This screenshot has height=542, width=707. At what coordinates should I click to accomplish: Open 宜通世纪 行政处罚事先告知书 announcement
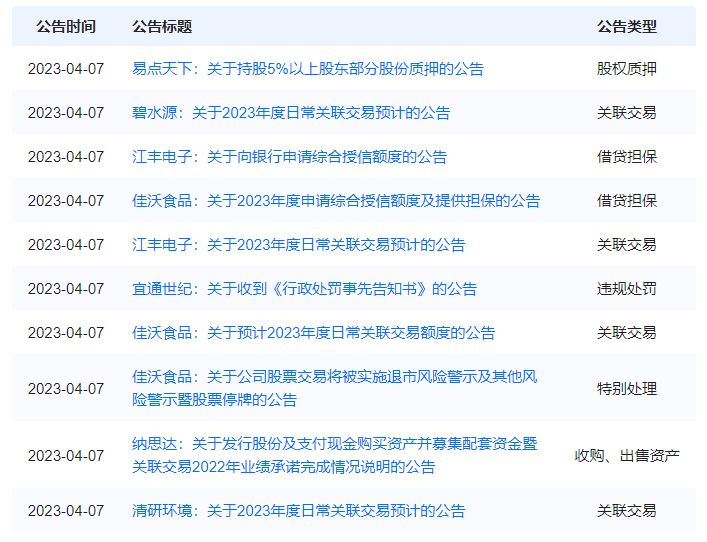tap(304, 288)
